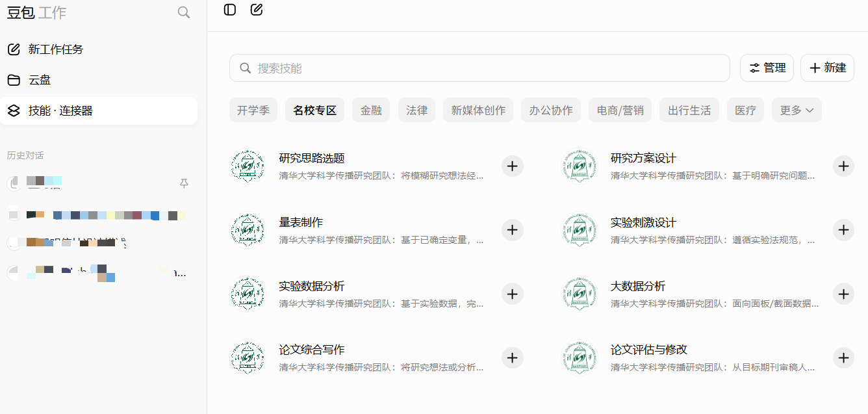The width and height of the screenshot is (868, 414).
Task: Click the 豆包 工作 title logo
Action: click(x=36, y=12)
